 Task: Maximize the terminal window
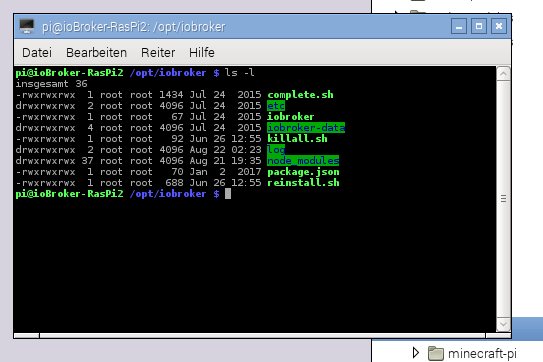[479, 26]
